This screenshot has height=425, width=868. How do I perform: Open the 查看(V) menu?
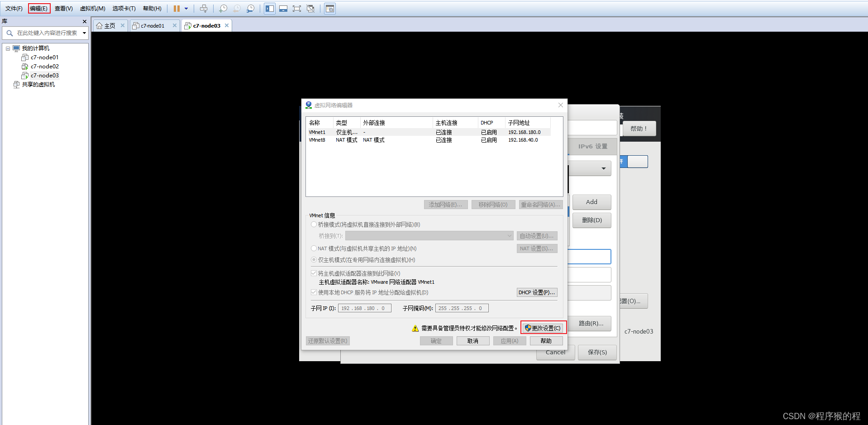tap(63, 9)
